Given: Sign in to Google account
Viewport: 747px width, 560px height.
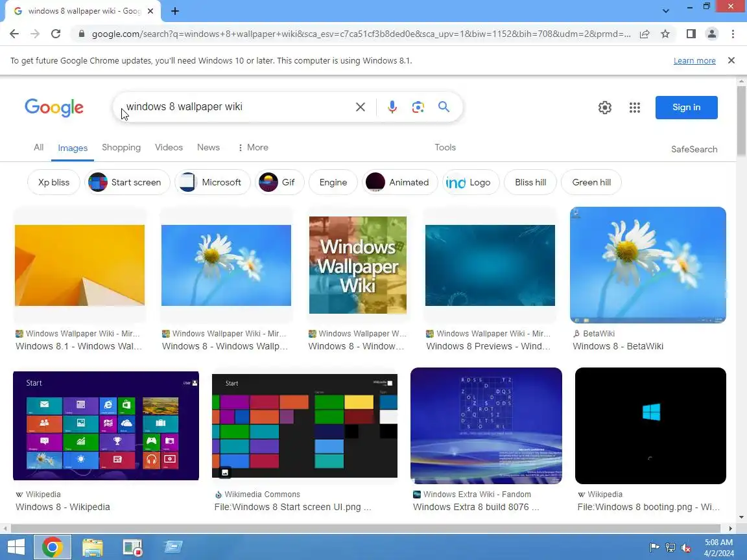Looking at the screenshot, I should click(687, 108).
